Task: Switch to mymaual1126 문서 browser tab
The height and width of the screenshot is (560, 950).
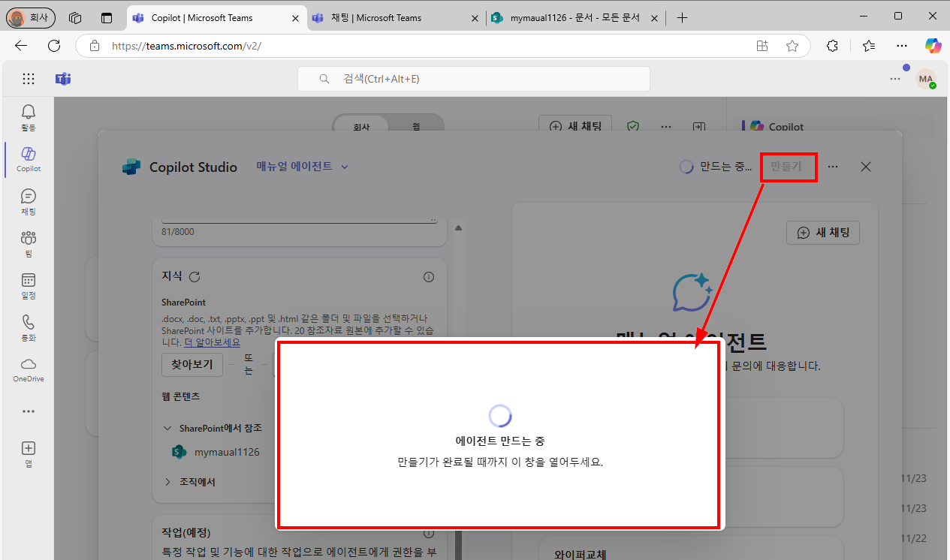Action: point(576,17)
